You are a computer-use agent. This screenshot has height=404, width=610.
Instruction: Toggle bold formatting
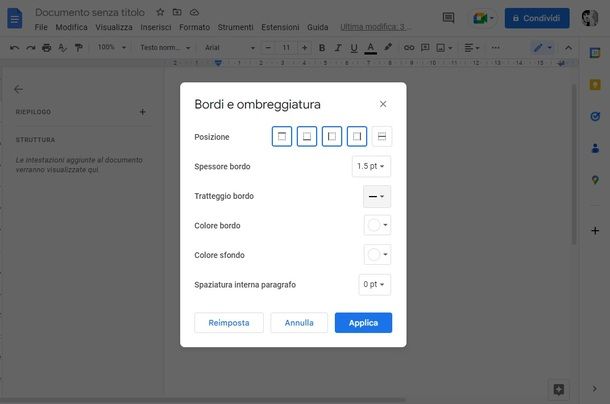click(322, 47)
